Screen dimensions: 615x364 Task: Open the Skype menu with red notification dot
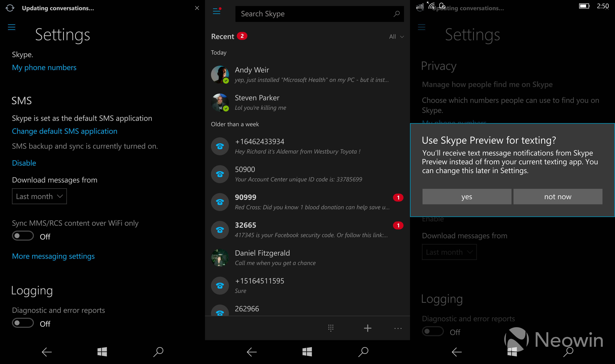tap(217, 11)
